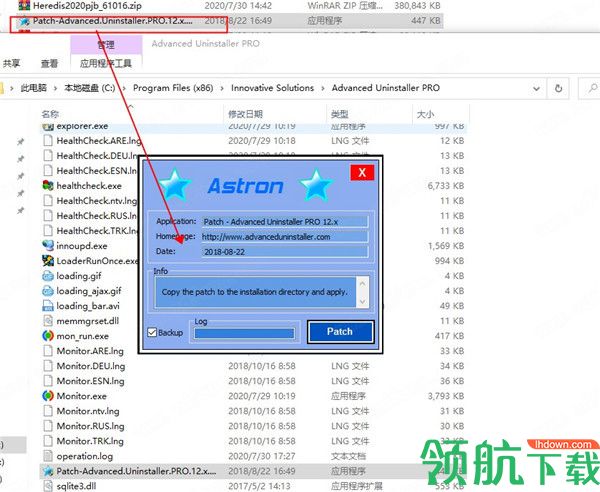Select loading_ajax.gif image icon

tap(47, 291)
